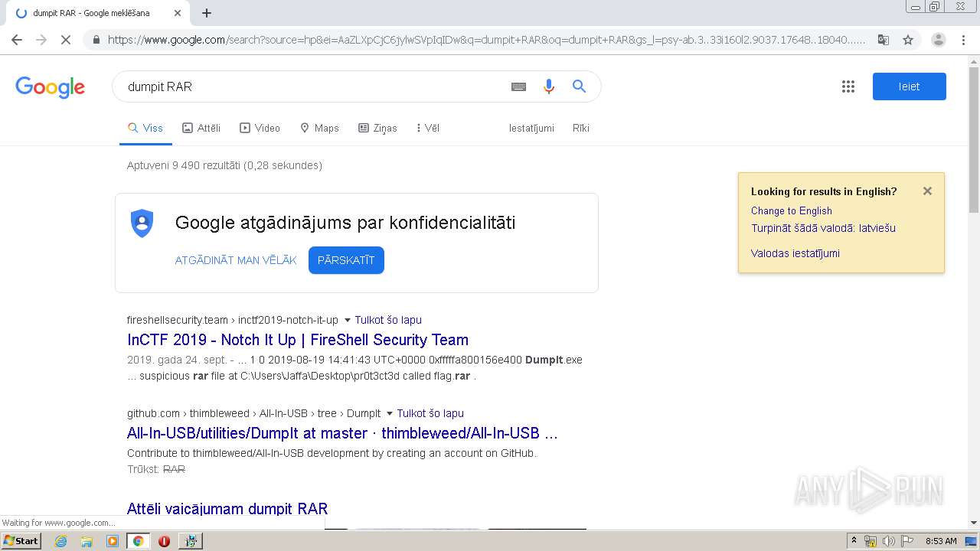Expand the Vēl more menu
Screen dimensions: 980x551
428,128
